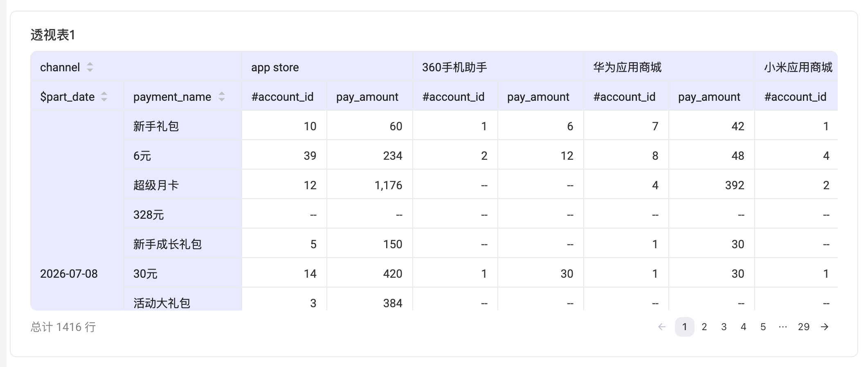Select page 5 in pagination

click(x=763, y=327)
